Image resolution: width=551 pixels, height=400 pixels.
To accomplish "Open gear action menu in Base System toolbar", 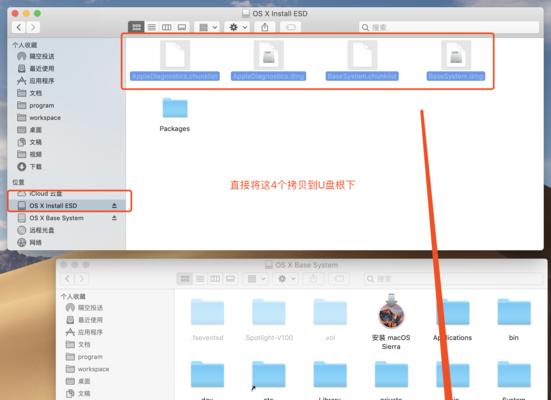I will [x=286, y=279].
